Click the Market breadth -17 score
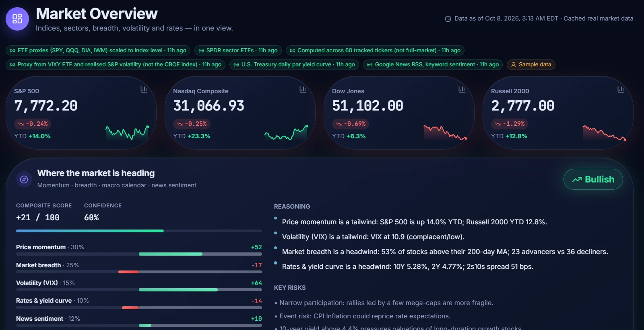 click(x=257, y=265)
